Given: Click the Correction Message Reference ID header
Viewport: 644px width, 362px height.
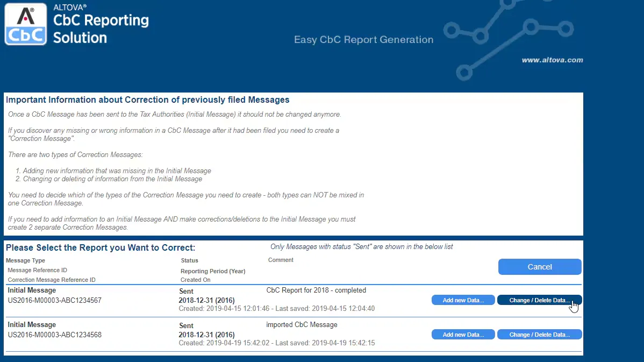Looking at the screenshot, I should 52,280.
